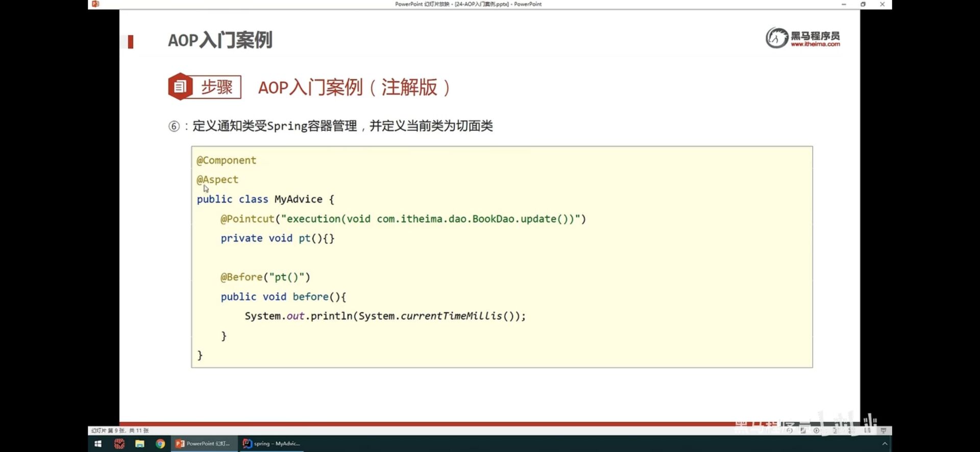Screen dimensions: 980x452
Task: Click 'public class MyAdvice {' line
Action: coord(265,199)
